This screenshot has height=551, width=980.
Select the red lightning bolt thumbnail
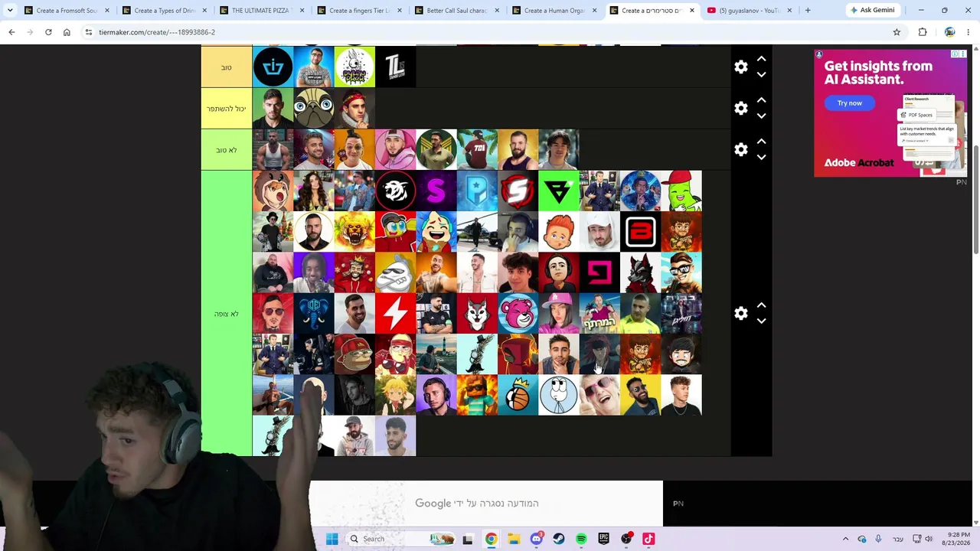395,314
